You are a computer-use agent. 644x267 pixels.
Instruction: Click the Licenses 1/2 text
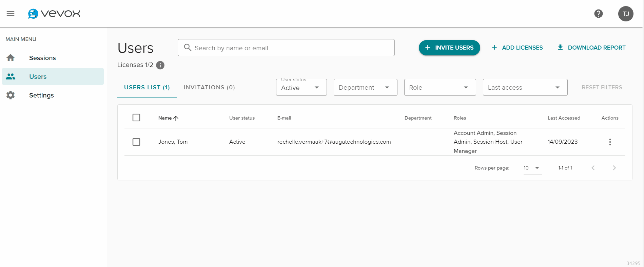[135, 65]
